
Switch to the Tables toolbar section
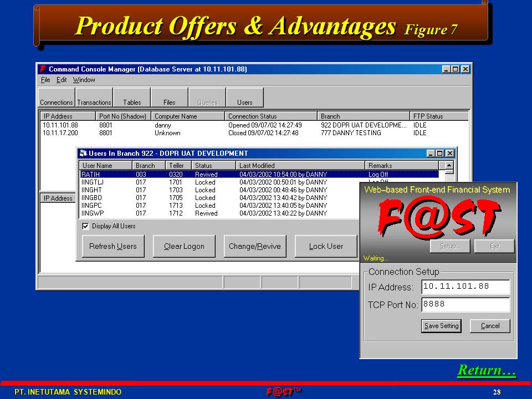pyautogui.click(x=132, y=98)
